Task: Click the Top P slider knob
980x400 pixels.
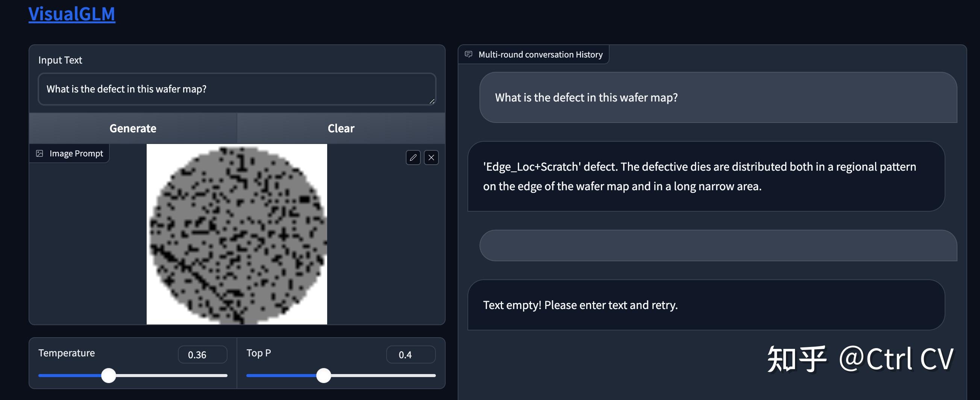Action: point(324,375)
